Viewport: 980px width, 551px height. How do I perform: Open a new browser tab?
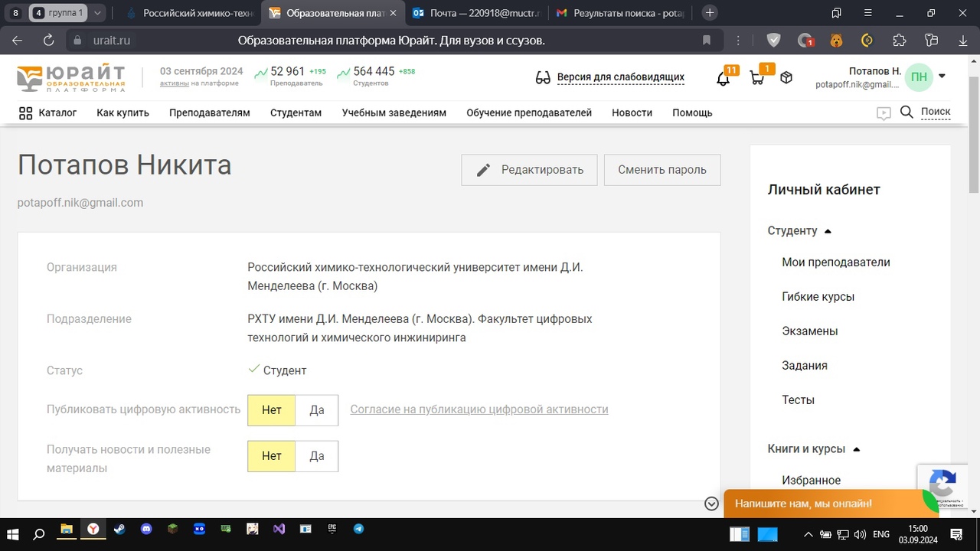[710, 13]
